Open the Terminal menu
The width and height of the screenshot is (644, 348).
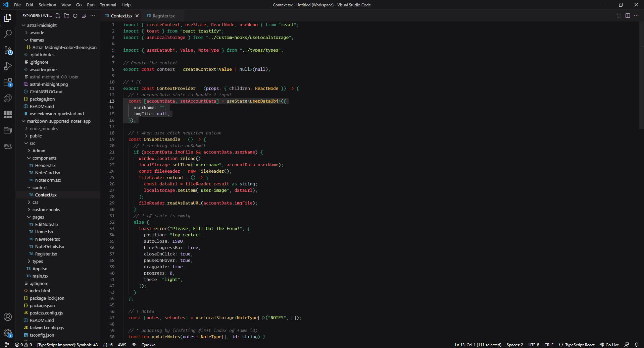point(108,5)
